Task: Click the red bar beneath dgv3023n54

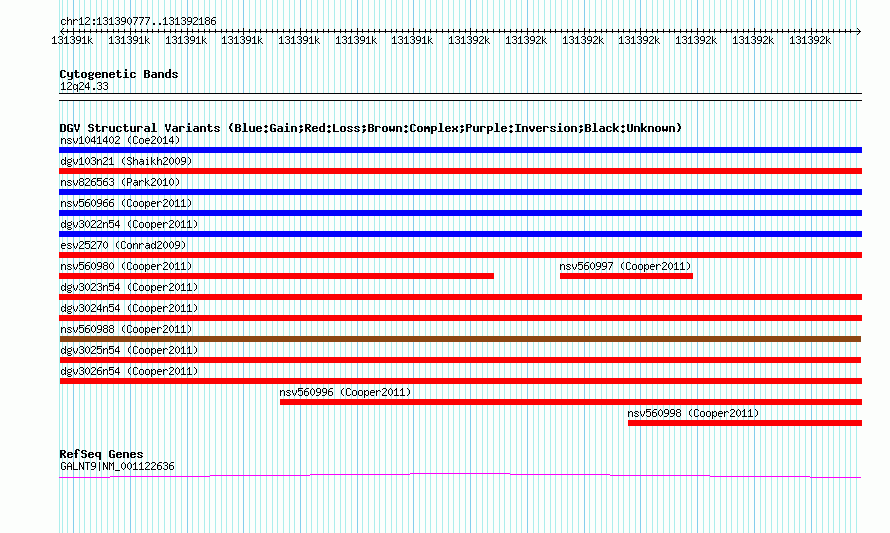Action: 460,297
